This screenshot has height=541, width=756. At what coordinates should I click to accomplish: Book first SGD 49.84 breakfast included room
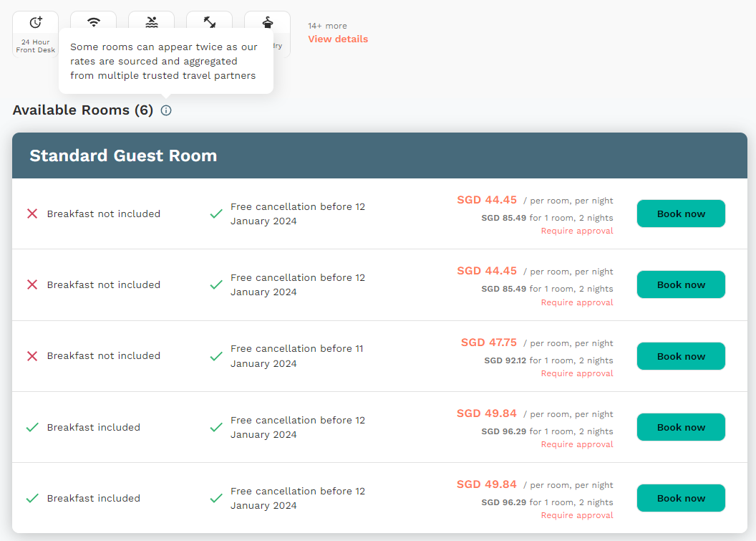(x=681, y=427)
